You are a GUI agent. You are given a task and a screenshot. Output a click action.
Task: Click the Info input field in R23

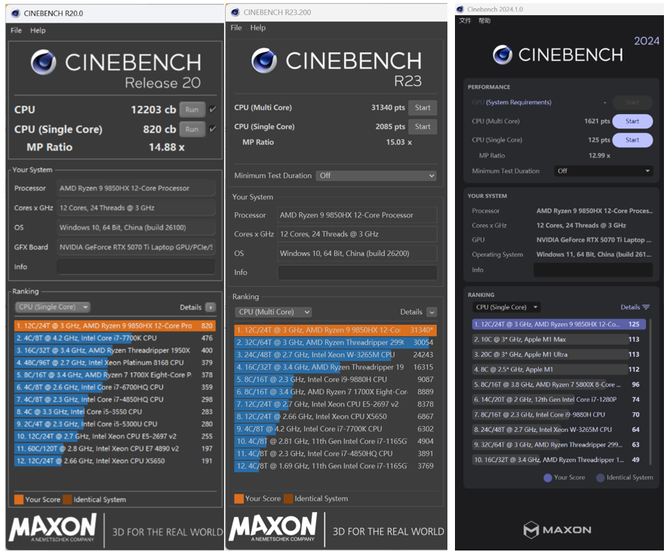357,272
